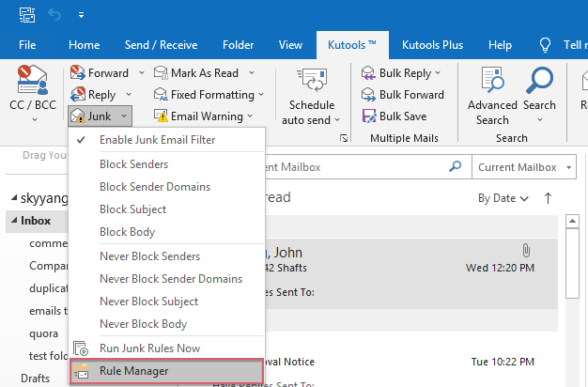Click the send/receive all folders quick icon

pyautogui.click(x=27, y=15)
